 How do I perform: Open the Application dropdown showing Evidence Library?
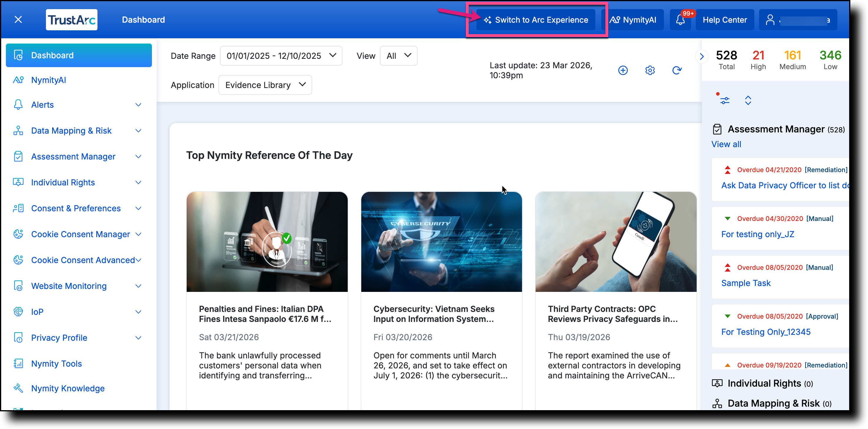[265, 85]
